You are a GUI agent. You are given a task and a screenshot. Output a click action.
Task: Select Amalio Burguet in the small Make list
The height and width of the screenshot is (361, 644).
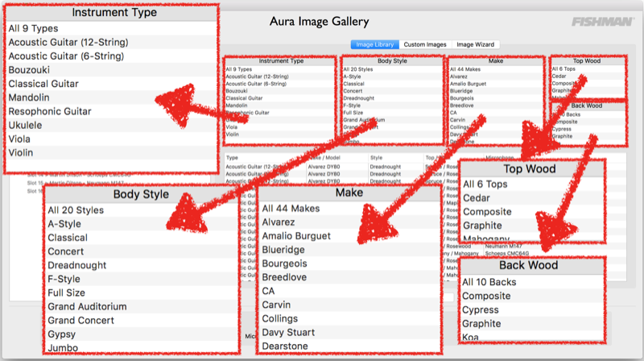coord(468,84)
